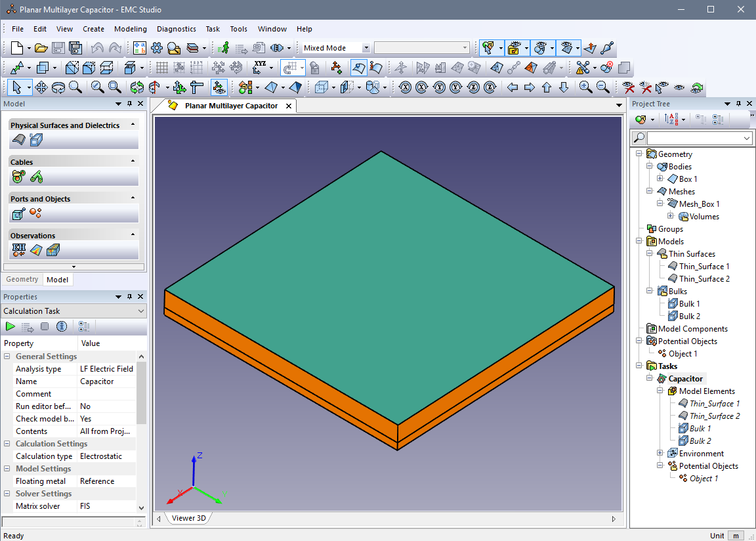Click the potential objects icon under Ports and Objects
This screenshot has height=541, width=756.
point(36,213)
